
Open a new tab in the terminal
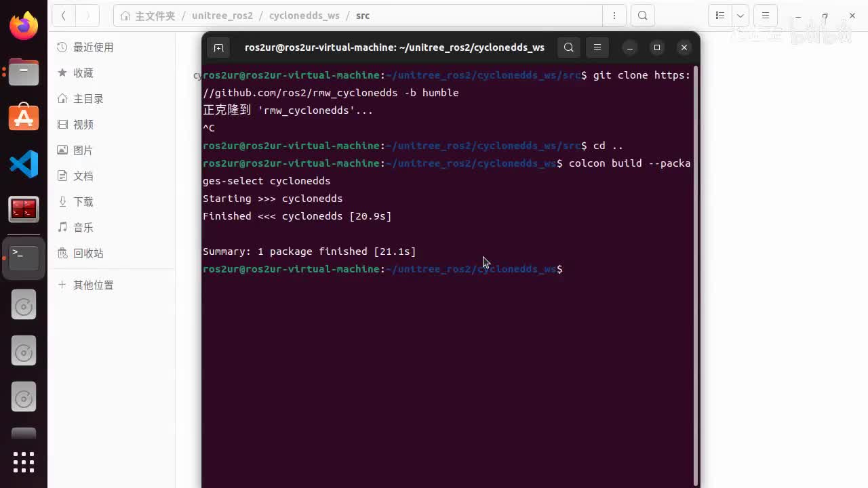click(x=218, y=47)
